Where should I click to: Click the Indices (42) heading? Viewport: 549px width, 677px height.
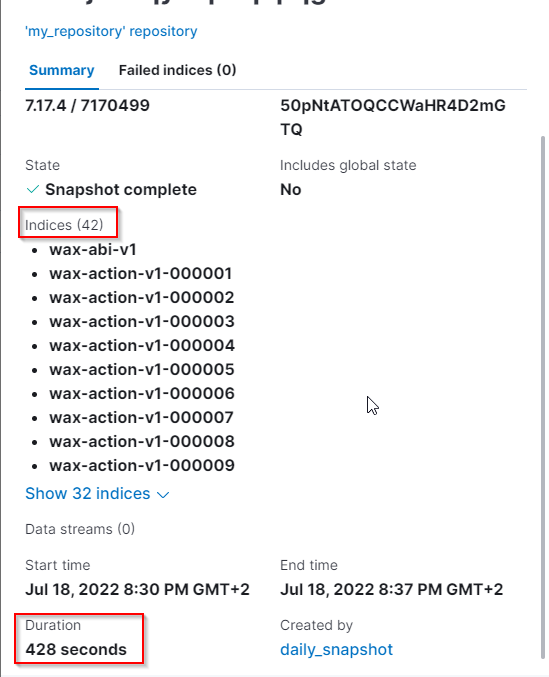[x=64, y=225]
